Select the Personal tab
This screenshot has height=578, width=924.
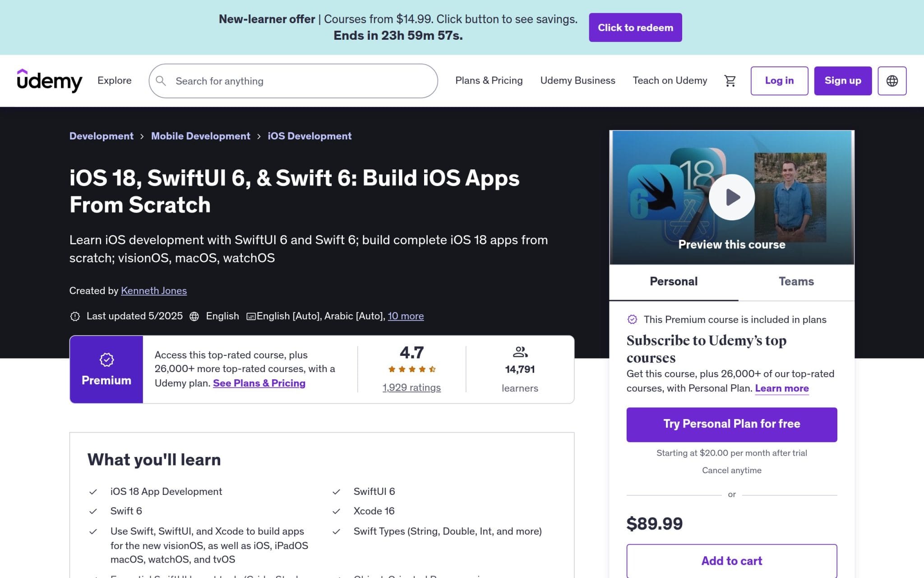tap(674, 282)
